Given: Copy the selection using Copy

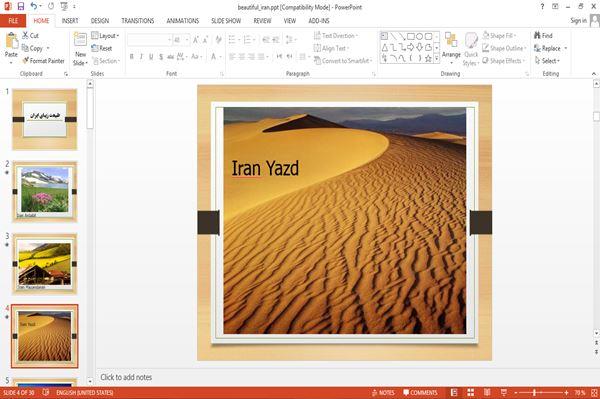Looking at the screenshot, I should tap(32, 48).
